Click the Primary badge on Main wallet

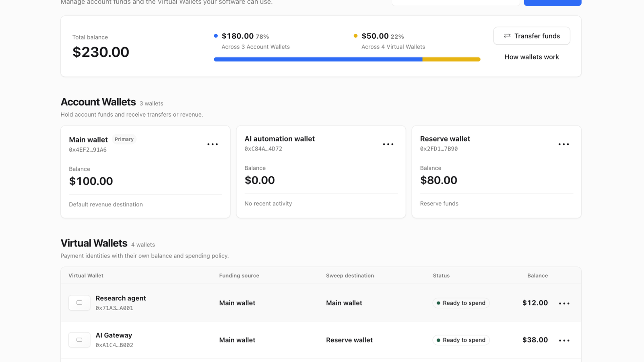pos(124,139)
